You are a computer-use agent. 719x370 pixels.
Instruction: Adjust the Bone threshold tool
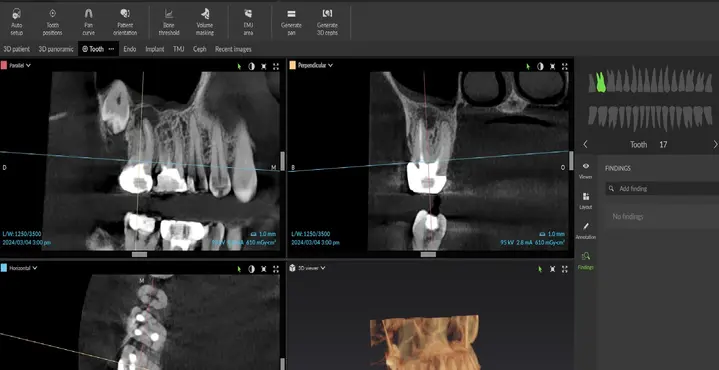(x=169, y=22)
